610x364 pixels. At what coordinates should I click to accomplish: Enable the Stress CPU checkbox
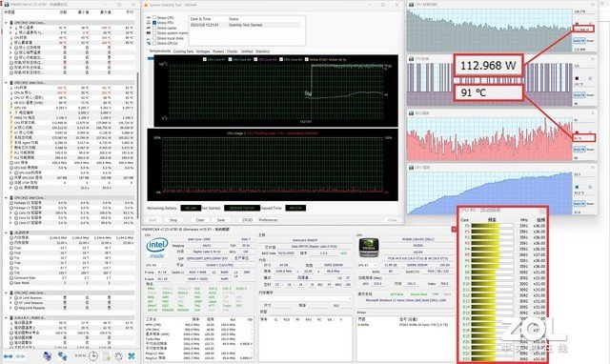[x=154, y=18]
